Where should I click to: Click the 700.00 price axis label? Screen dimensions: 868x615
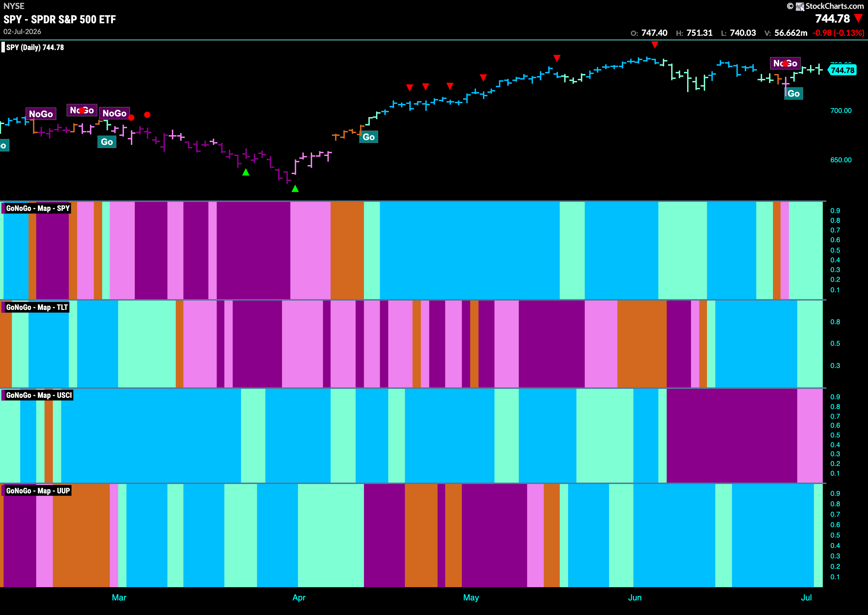click(x=841, y=110)
